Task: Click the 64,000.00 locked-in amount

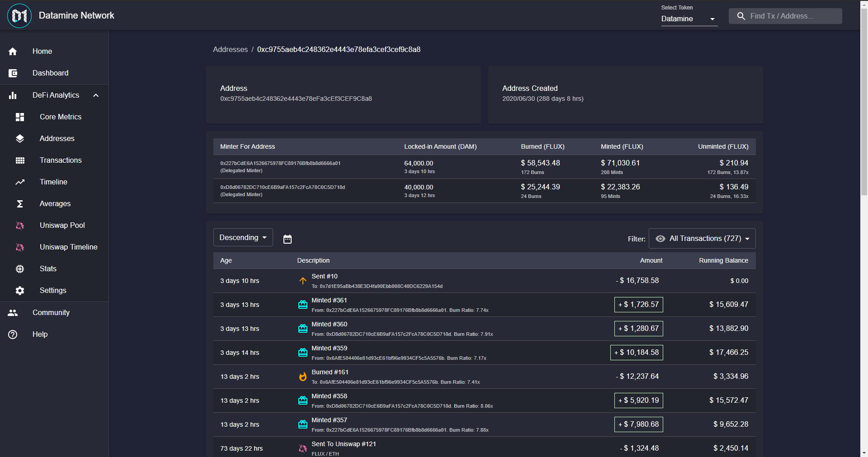Action: point(419,164)
